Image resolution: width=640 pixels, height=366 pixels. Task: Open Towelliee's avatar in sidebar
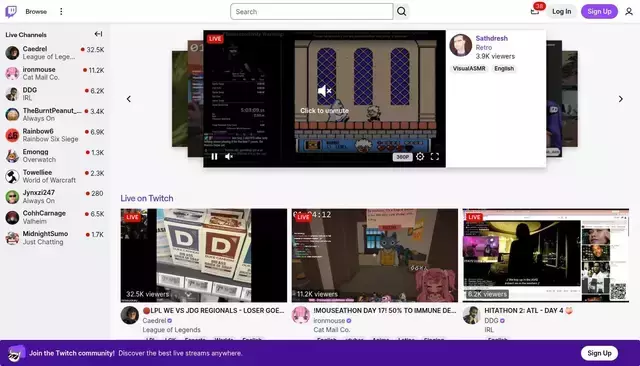tap(12, 176)
